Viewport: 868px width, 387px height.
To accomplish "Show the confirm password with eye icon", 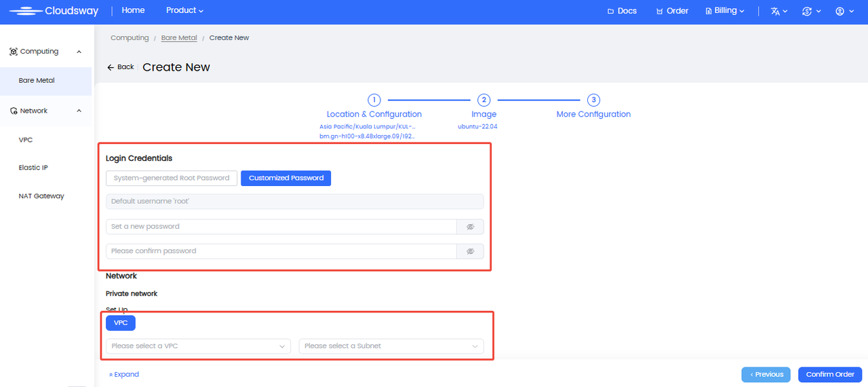I will click(x=470, y=251).
